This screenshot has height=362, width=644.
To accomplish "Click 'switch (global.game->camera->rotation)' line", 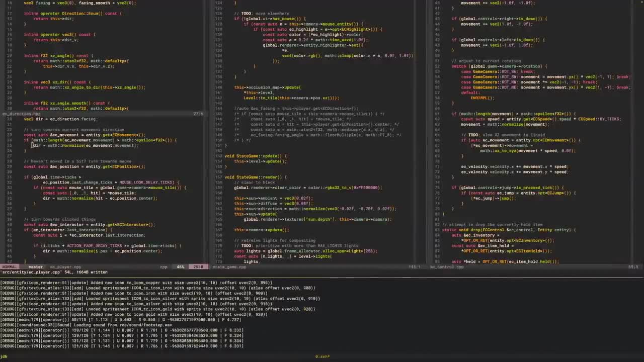I will tap(498, 66).
